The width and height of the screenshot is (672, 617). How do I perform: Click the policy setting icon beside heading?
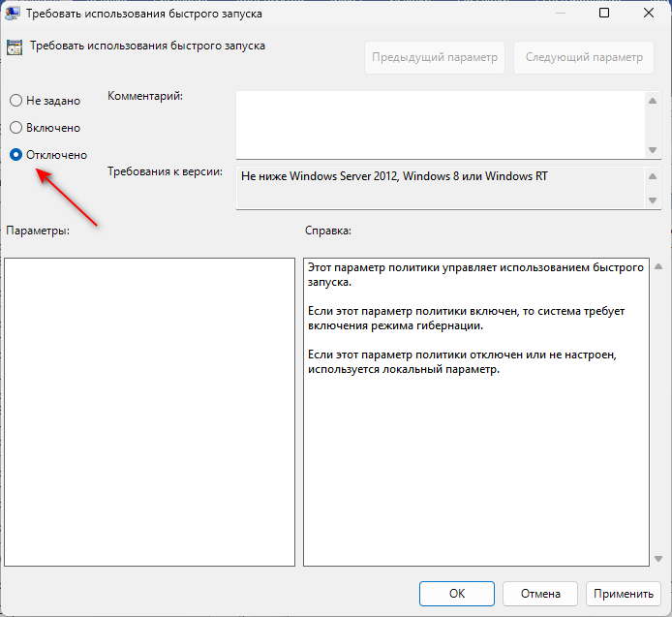[x=15, y=47]
